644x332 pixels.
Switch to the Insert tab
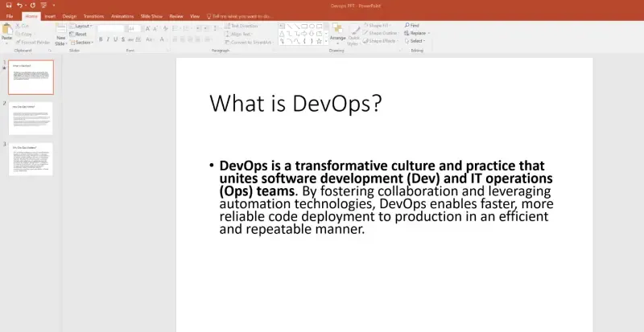click(x=50, y=16)
